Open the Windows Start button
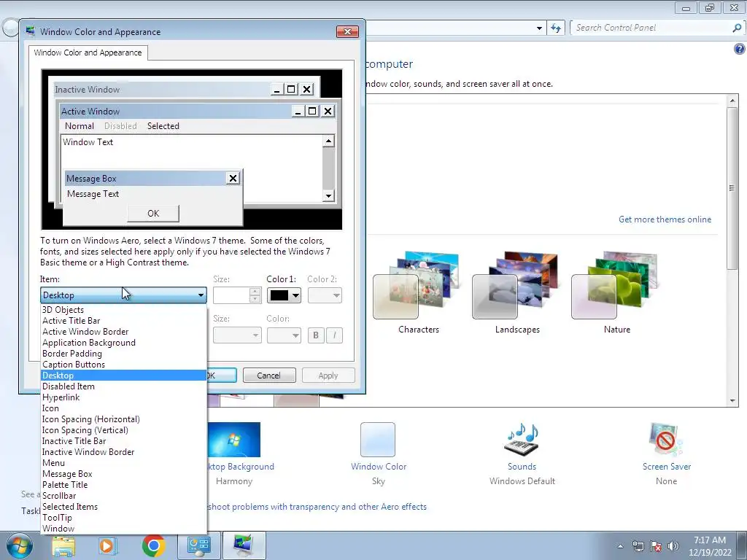 20,545
